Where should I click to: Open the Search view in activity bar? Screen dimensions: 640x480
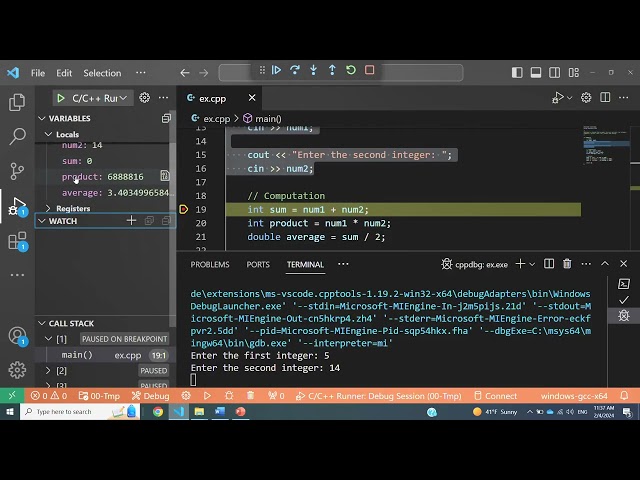[x=17, y=136]
